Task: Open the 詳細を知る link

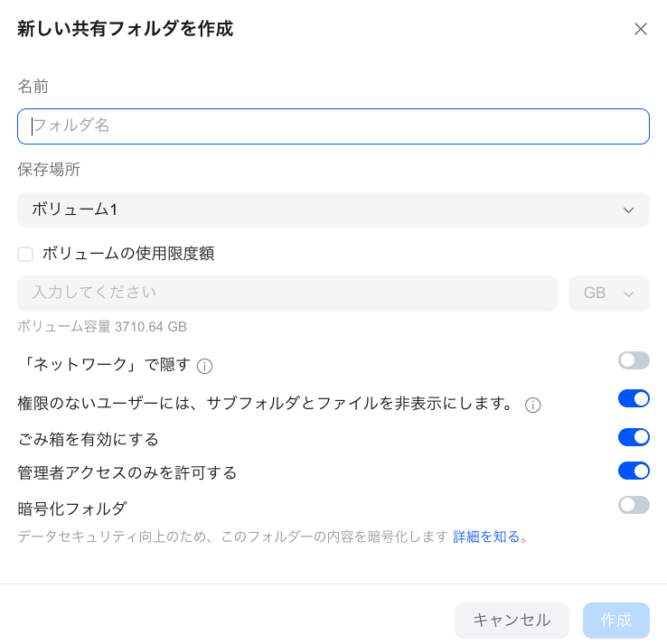Action: [x=485, y=537]
